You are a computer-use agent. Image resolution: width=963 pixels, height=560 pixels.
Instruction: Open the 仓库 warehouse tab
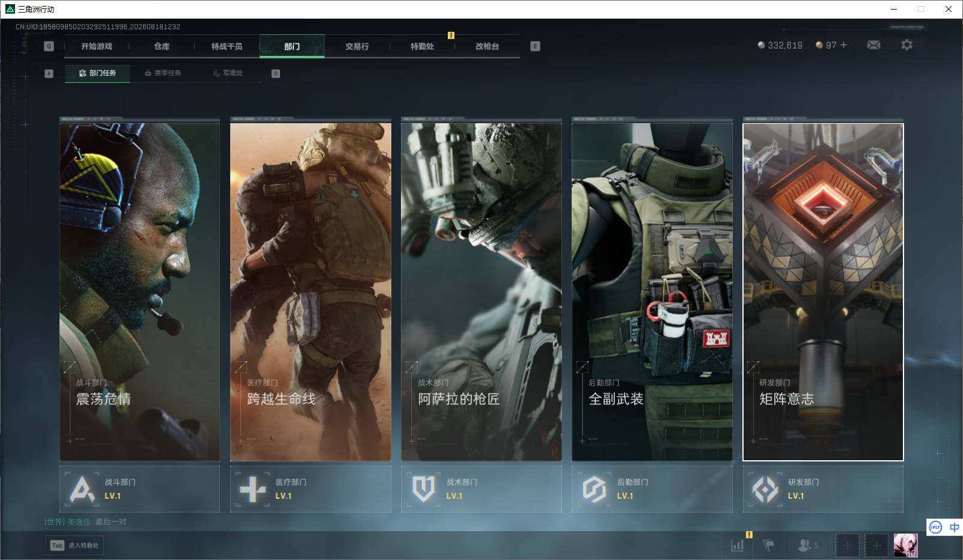point(162,46)
